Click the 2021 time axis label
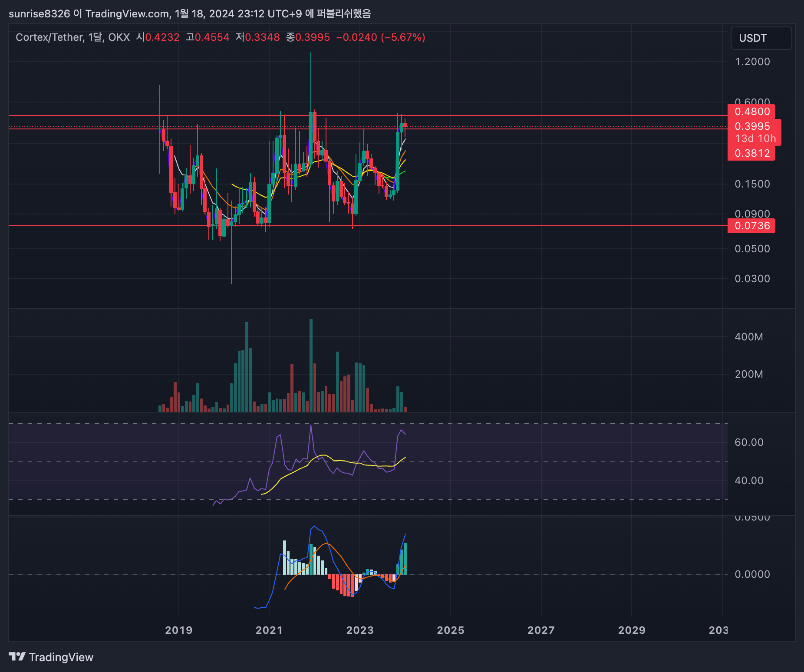 tap(269, 630)
